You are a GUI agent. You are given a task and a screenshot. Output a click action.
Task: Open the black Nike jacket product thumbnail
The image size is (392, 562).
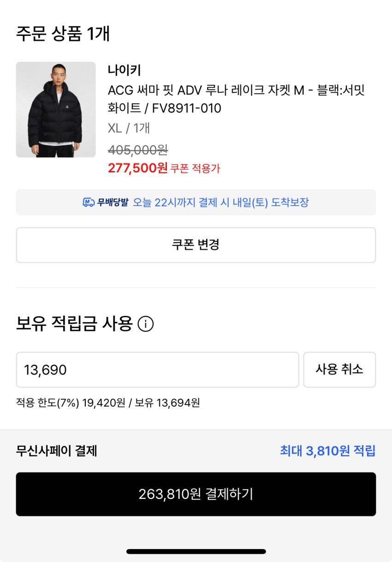pos(56,110)
